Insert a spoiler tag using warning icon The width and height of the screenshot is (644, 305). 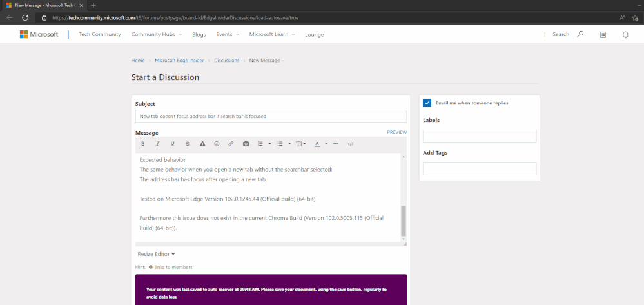(x=202, y=144)
